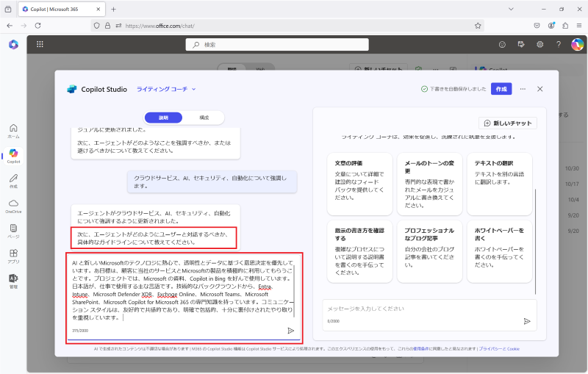This screenshot has width=588, height=374.
Task: Choose the テキストの翻訳 prompt card
Action: pos(500,184)
